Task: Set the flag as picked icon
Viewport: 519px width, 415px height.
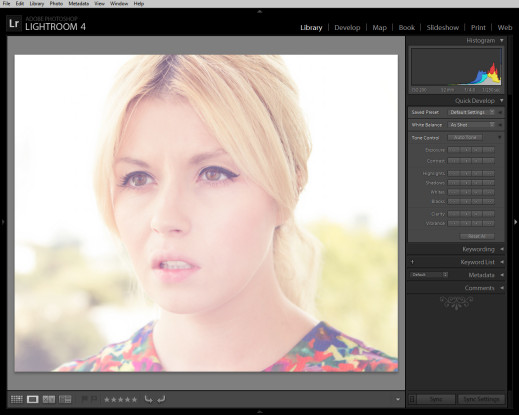Action: pos(85,399)
